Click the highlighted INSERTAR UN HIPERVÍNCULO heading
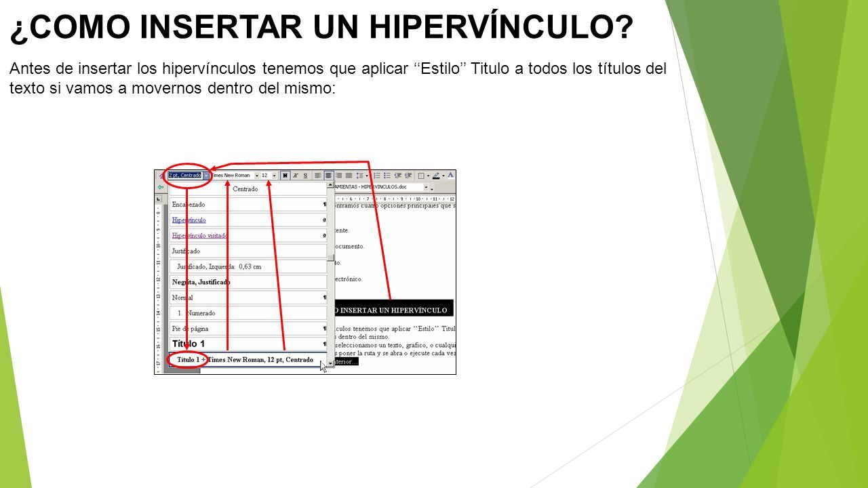This screenshot has width=868, height=488. pyautogui.click(x=394, y=310)
